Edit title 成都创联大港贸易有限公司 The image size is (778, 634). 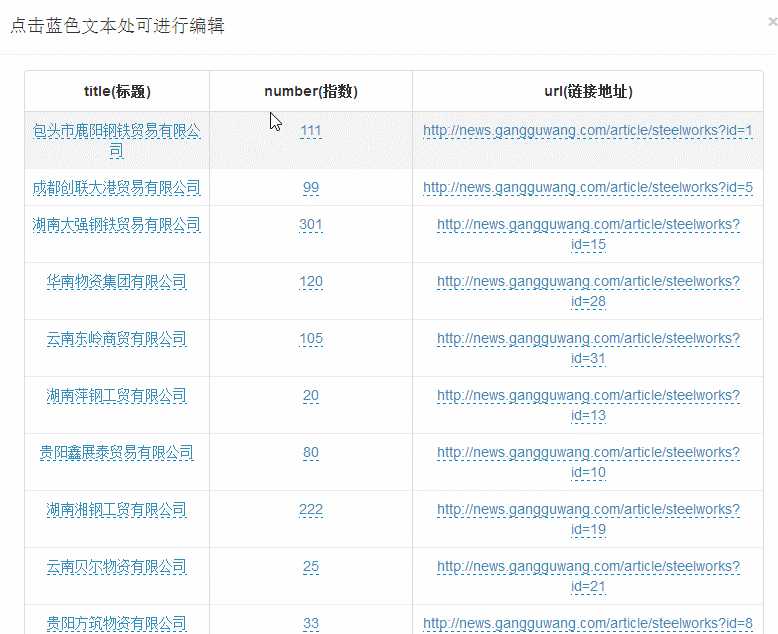[x=117, y=188]
